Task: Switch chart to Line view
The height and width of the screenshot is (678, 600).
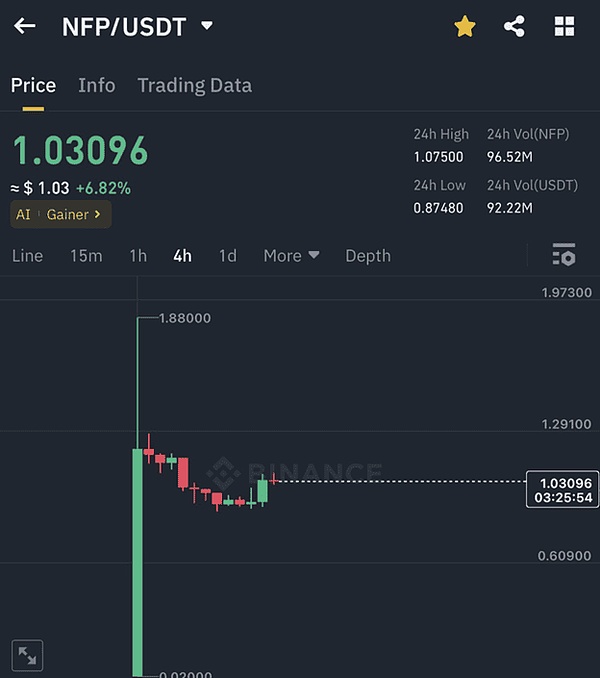Action: pyautogui.click(x=27, y=256)
